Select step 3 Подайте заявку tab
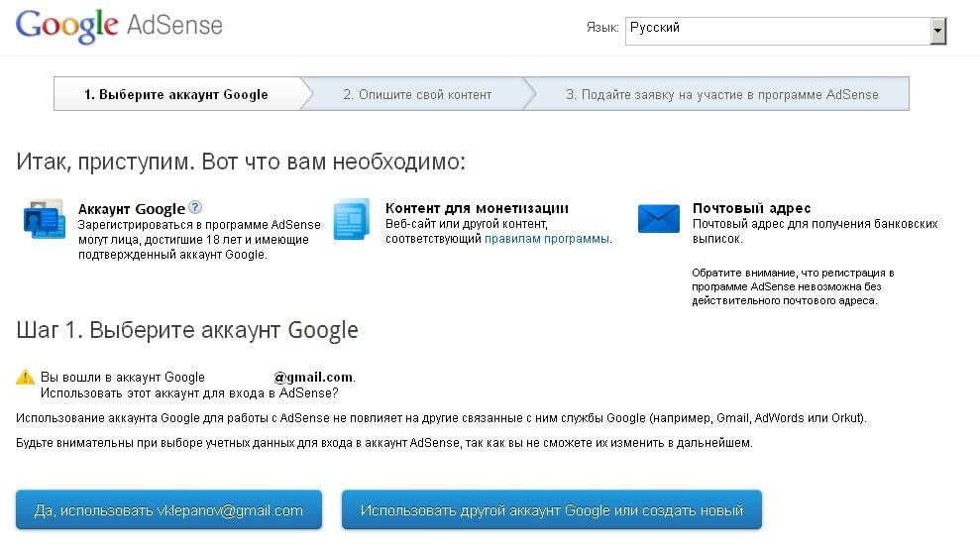This screenshot has height=557, width=980. [x=721, y=95]
